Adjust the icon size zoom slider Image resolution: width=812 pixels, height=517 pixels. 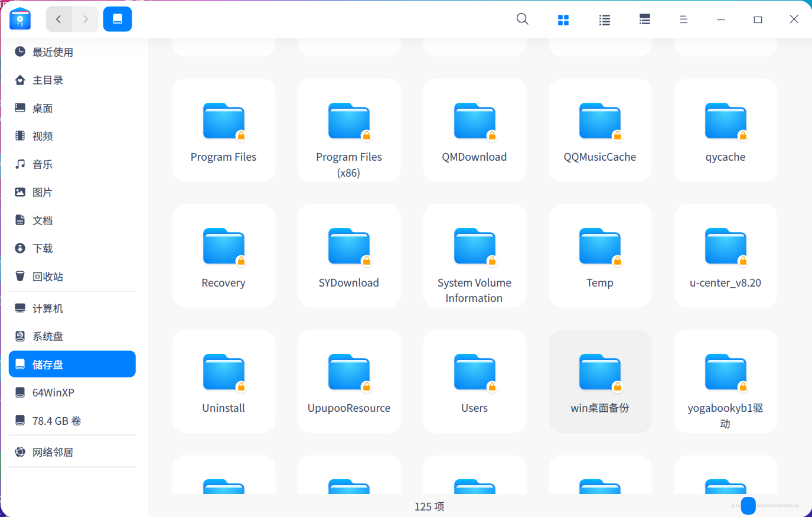click(748, 506)
